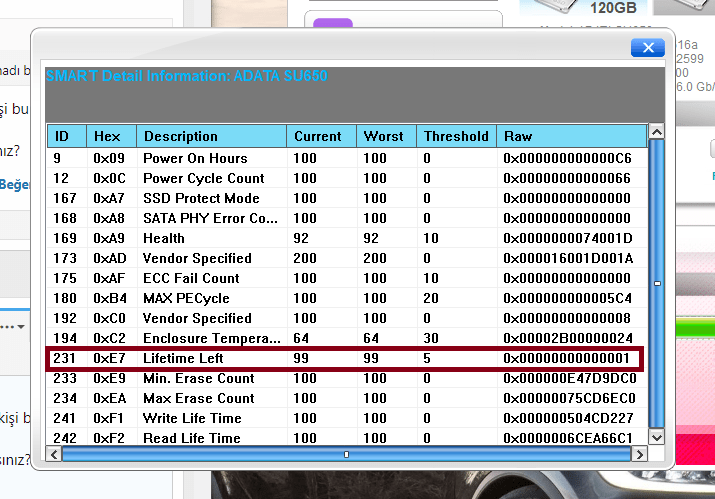Click raw value 0x00002B00000024
Image resolution: width=715 pixels, height=499 pixels.
pos(568,338)
